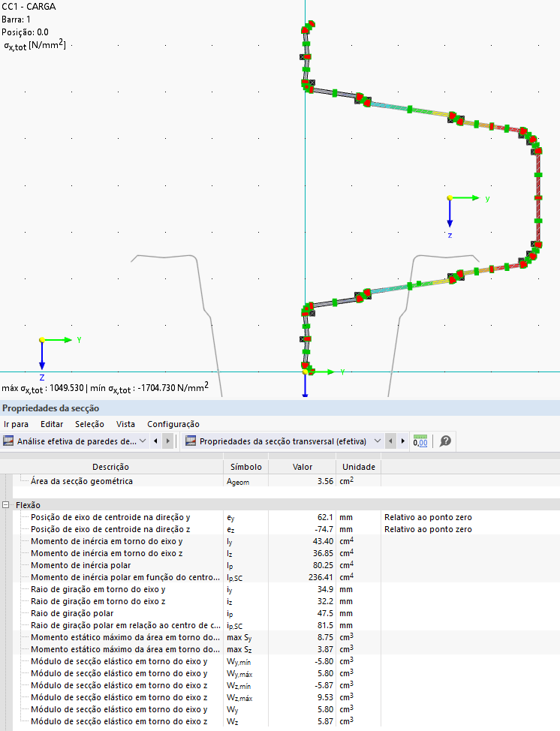Collapse the Flexão group
Viewport: 560px width, 731px height.
pyautogui.click(x=6, y=505)
